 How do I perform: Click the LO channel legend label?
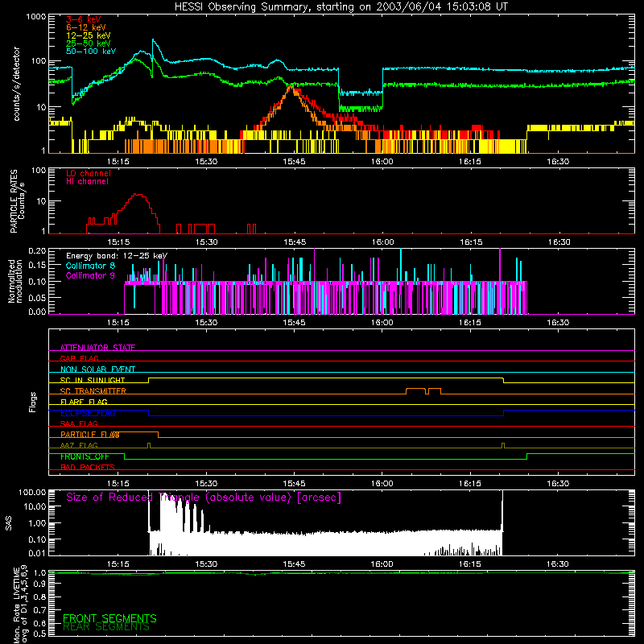89,173
